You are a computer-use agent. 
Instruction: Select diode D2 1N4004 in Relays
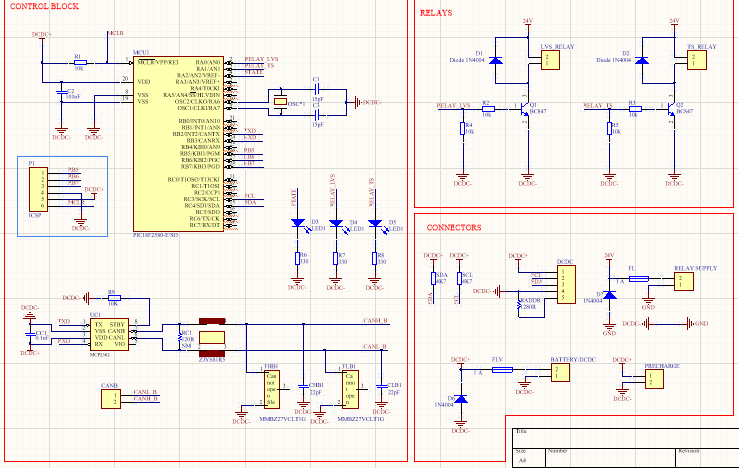642,60
